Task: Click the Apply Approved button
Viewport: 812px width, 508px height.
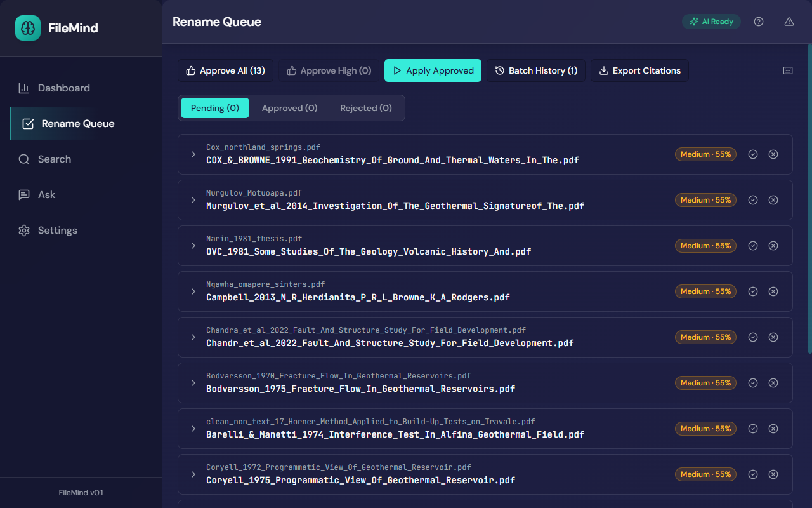Action: click(x=433, y=70)
